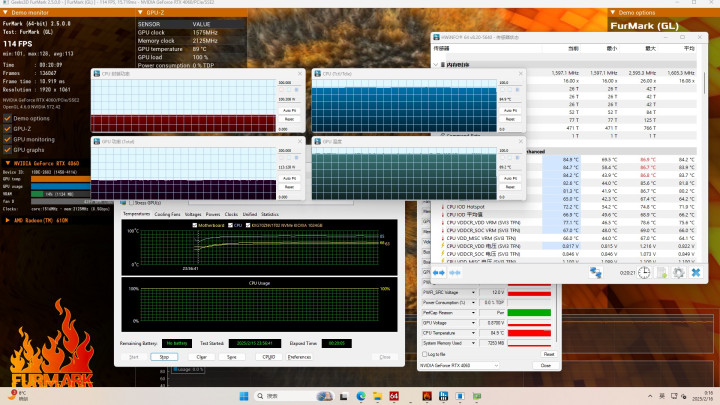Show hidden tray icons chevron

pyautogui.click(x=650, y=396)
